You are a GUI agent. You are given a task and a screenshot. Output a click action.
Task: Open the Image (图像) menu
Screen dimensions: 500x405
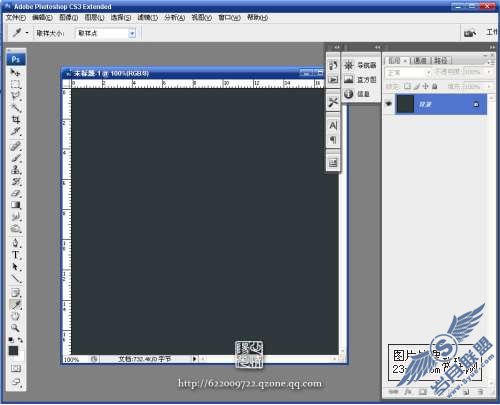69,17
